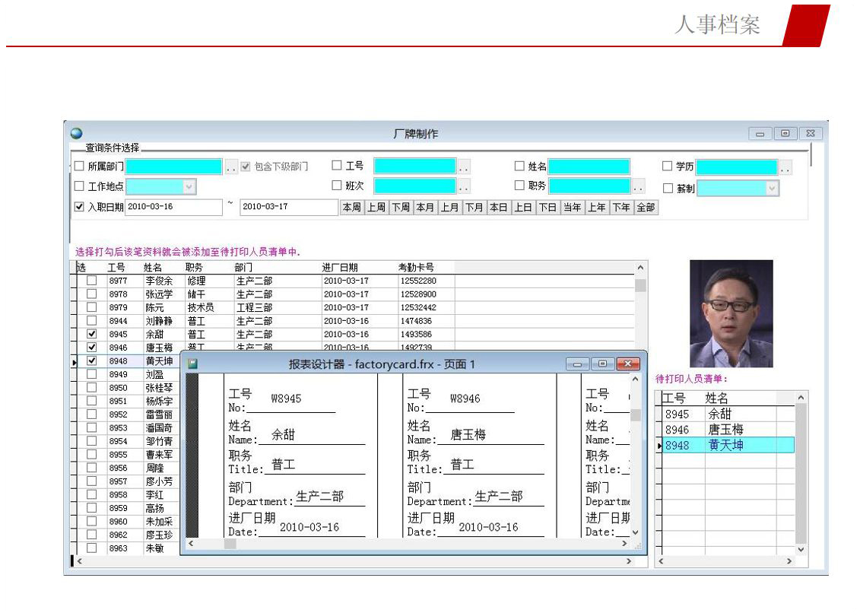This screenshot has height=616, width=860.
Task: Uncheck the selection box for 8945 余甜
Action: click(91, 334)
